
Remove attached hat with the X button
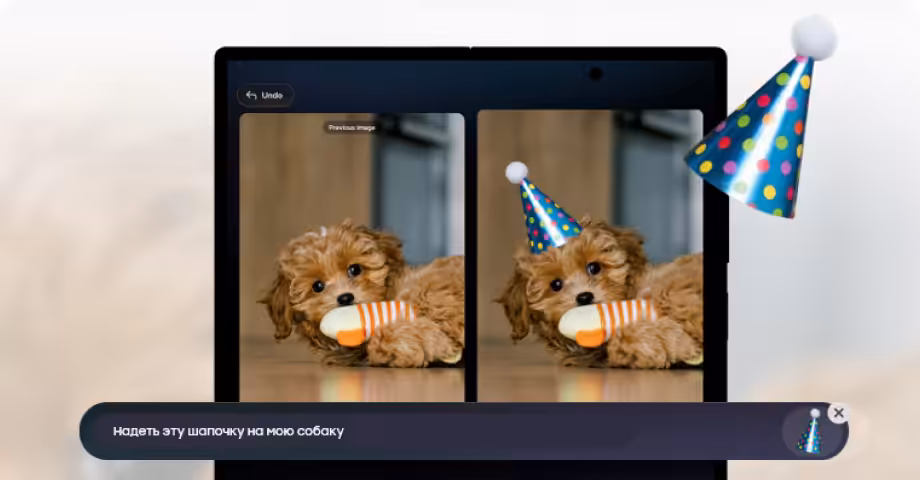[x=838, y=413]
